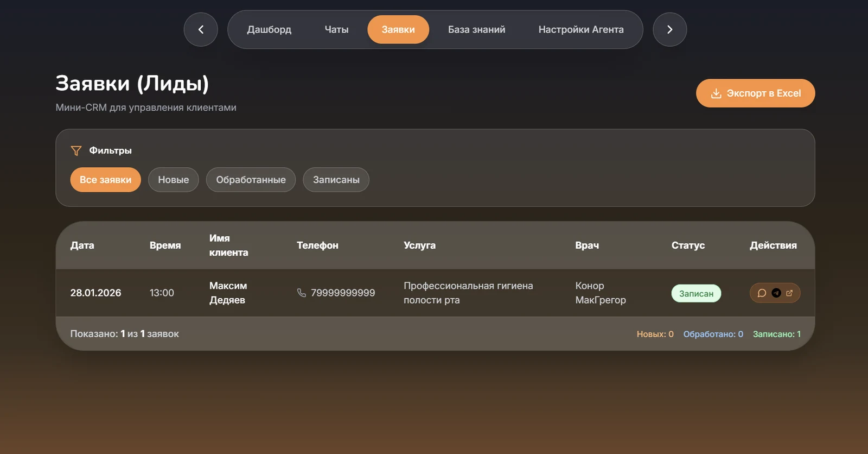Enable the Все заявки filter
Image resolution: width=868 pixels, height=454 pixels.
point(105,180)
